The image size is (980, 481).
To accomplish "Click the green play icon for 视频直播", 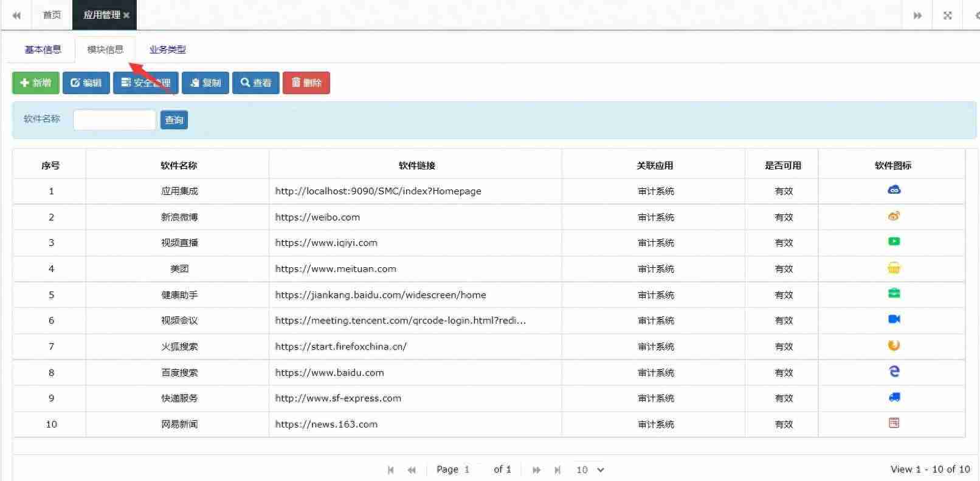I will click(x=894, y=242).
